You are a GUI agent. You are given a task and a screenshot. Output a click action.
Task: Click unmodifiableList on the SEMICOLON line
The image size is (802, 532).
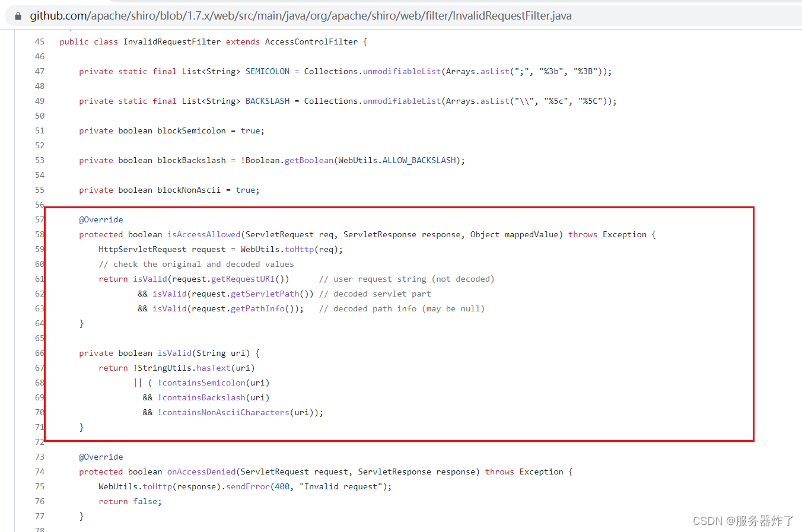(402, 71)
